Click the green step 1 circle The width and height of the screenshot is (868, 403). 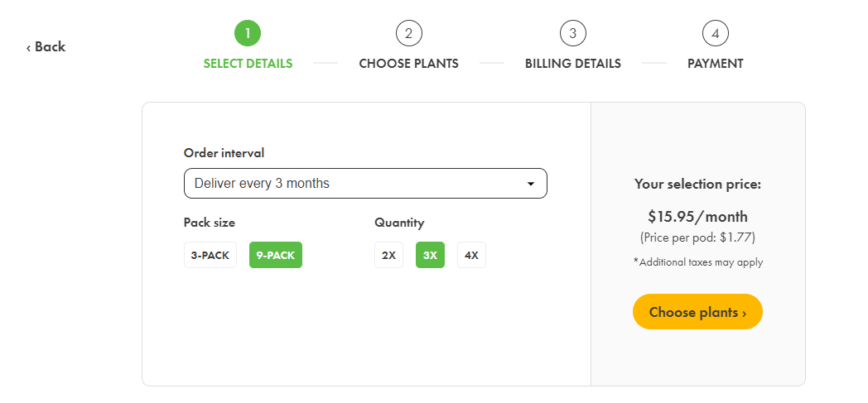248,34
